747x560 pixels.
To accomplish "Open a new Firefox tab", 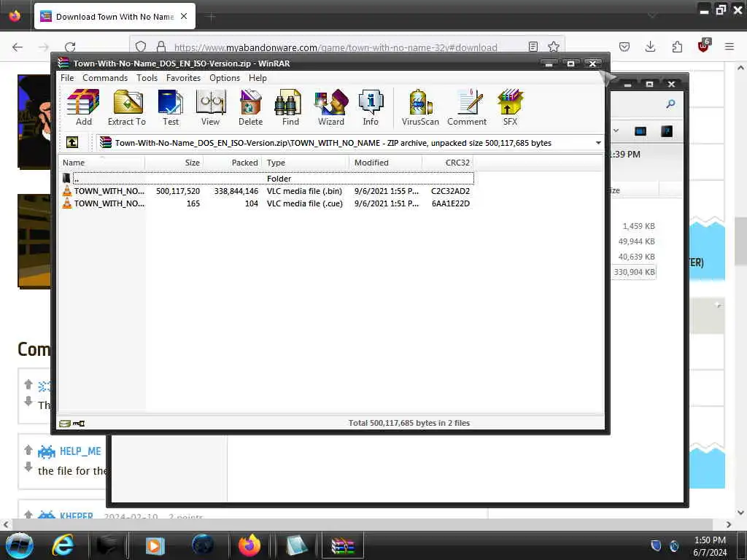I will (212, 17).
